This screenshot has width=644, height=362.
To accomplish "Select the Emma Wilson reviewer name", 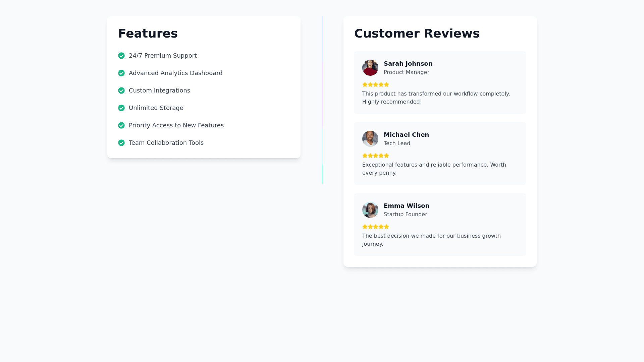I will [406, 206].
